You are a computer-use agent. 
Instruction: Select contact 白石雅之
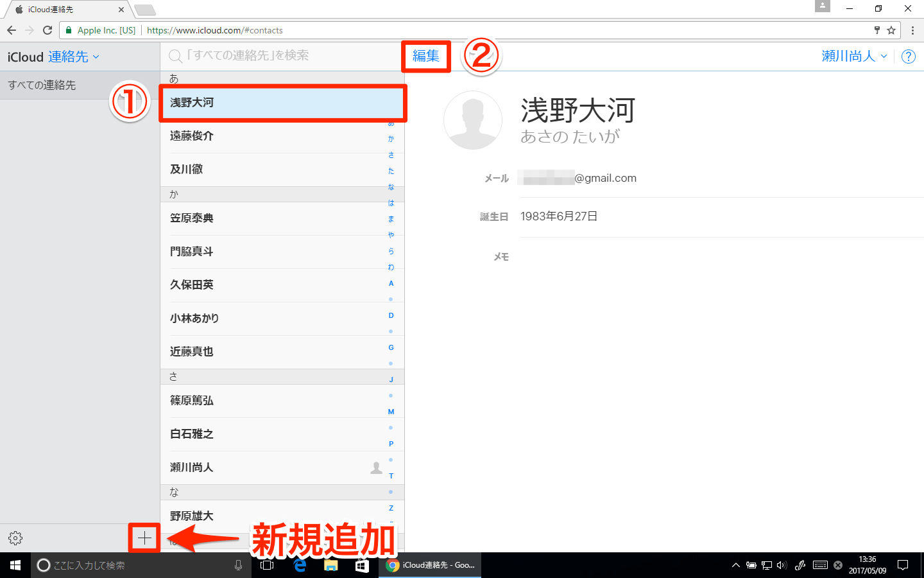(x=282, y=434)
